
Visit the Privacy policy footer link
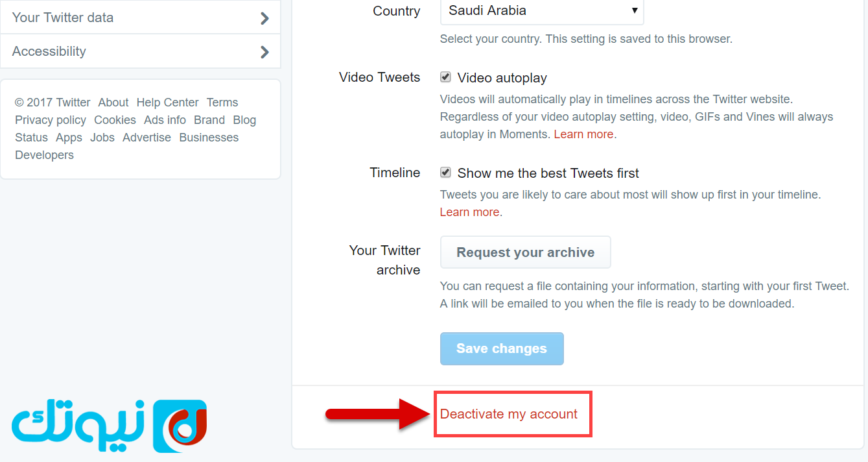tap(51, 120)
